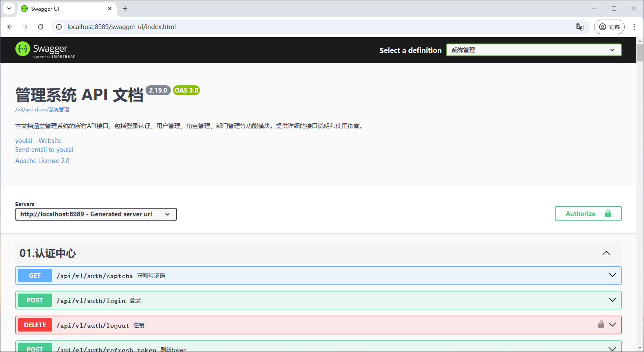Open the guest profile button

[609, 27]
